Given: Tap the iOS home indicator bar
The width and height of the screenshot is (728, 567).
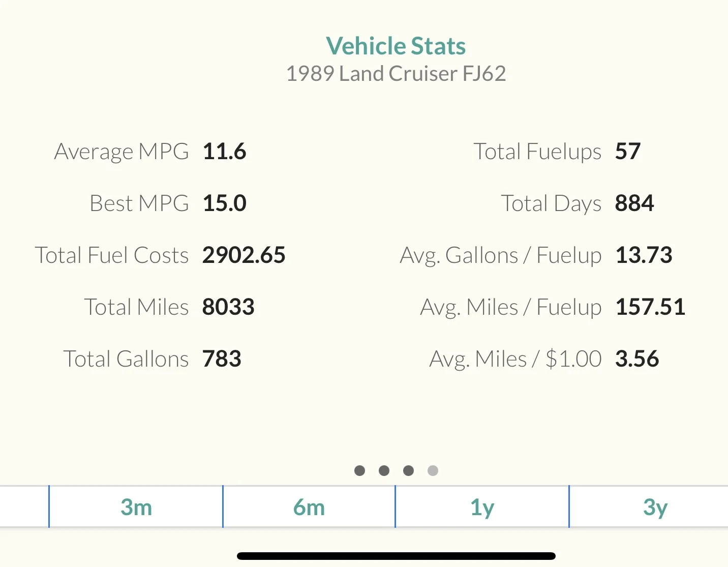Looking at the screenshot, I should coord(396,556).
